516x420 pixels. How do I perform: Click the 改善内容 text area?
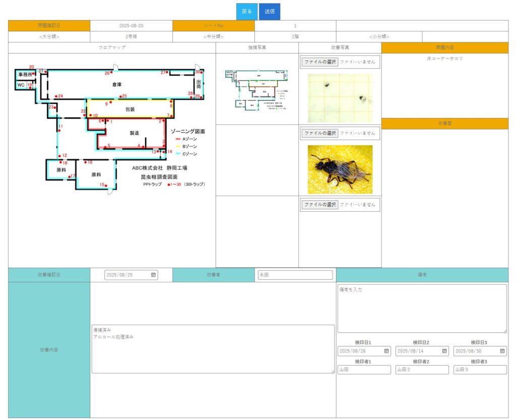213,349
